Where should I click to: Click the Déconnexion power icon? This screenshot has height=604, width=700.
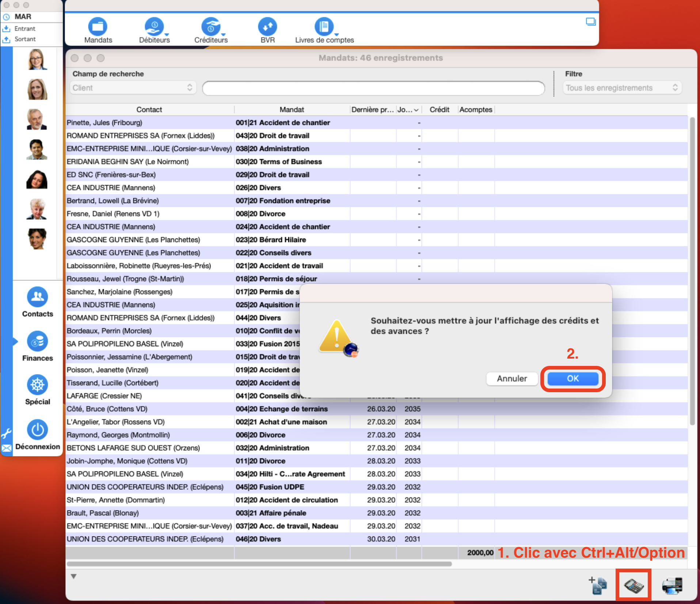point(37,430)
